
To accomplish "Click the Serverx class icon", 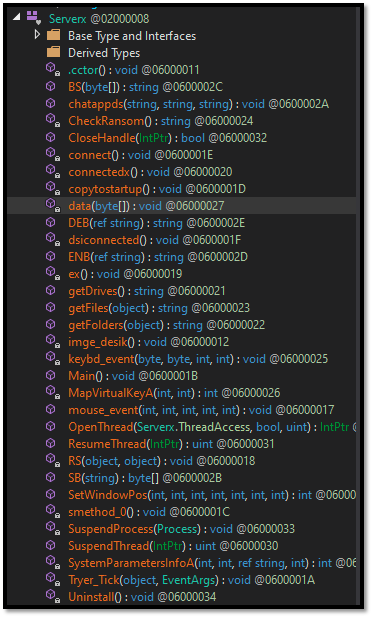I will [34, 18].
